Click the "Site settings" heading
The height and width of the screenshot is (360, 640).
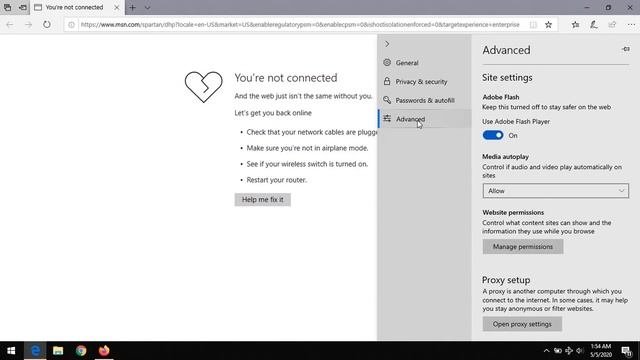point(507,78)
